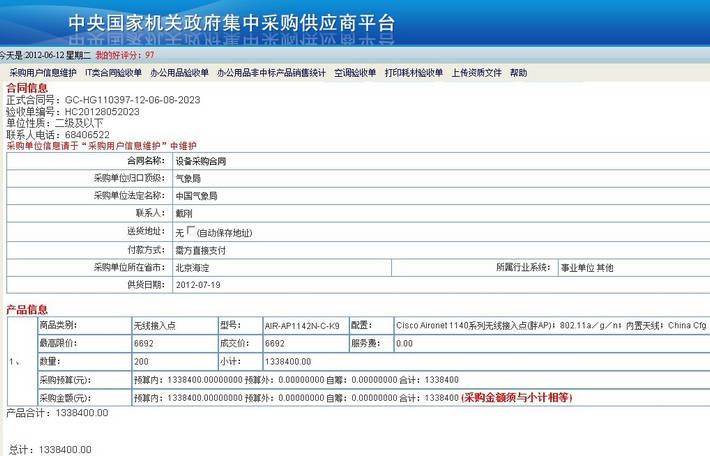Click the 设备采购合同 contract name field
This screenshot has width=710, height=456.
coord(201,160)
